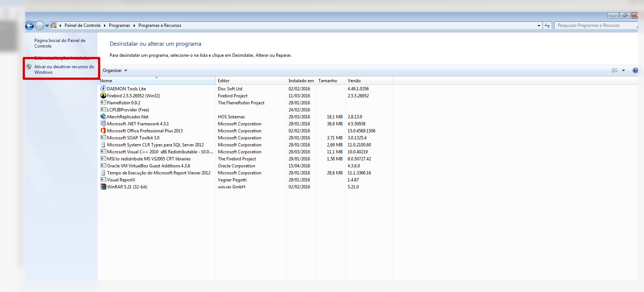Click the shield icon for Windows features
The width and height of the screenshot is (644, 292).
29,67
